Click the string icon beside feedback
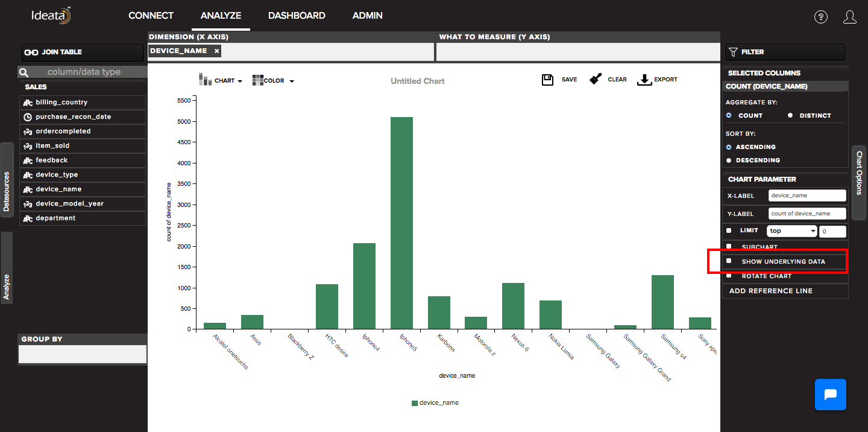Image resolution: width=868 pixels, height=432 pixels. (28, 160)
